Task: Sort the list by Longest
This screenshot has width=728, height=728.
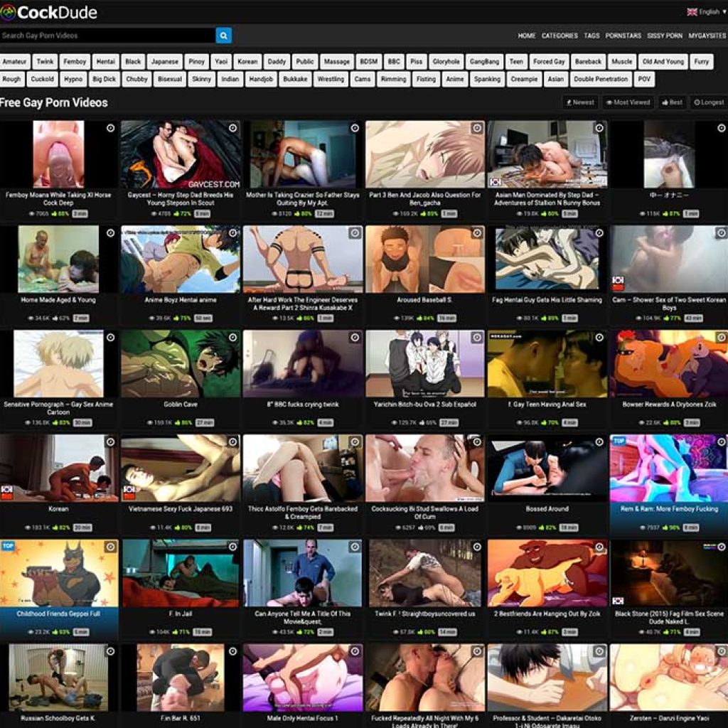Action: click(x=708, y=102)
